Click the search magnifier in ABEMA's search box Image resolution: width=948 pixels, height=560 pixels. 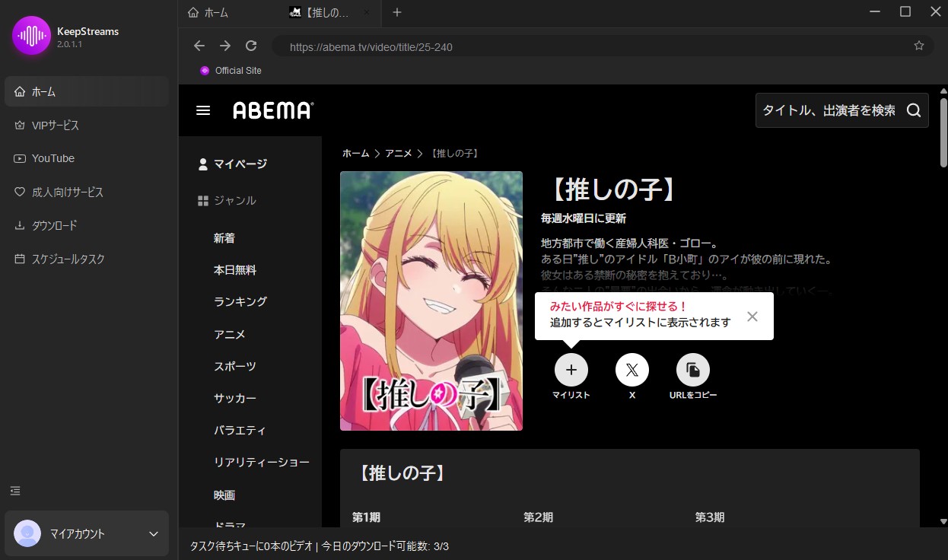tap(913, 110)
